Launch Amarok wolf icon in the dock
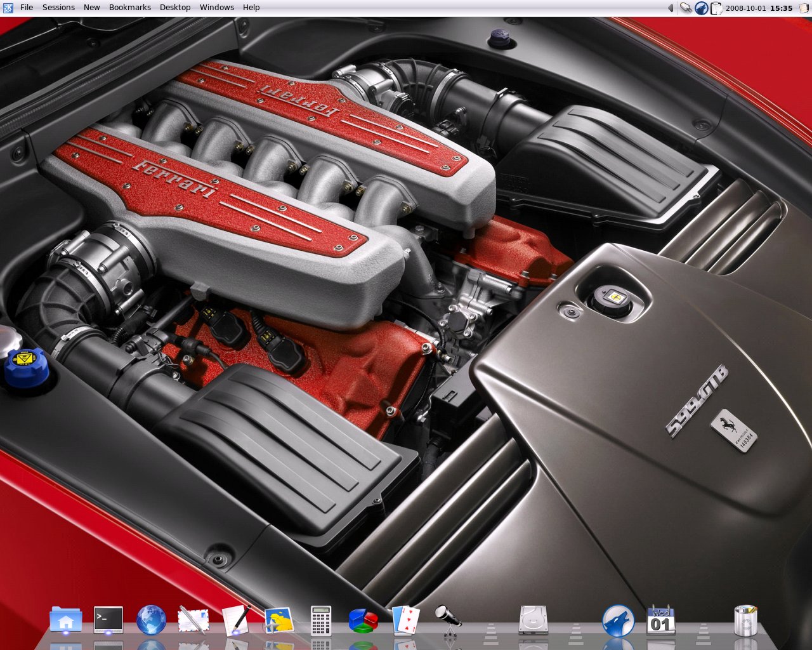 click(x=618, y=620)
